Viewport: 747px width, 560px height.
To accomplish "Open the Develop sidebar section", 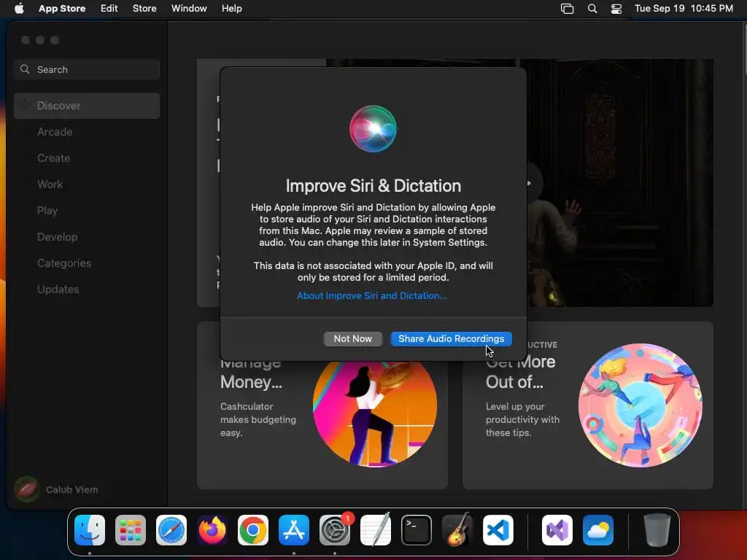I will tap(88, 237).
